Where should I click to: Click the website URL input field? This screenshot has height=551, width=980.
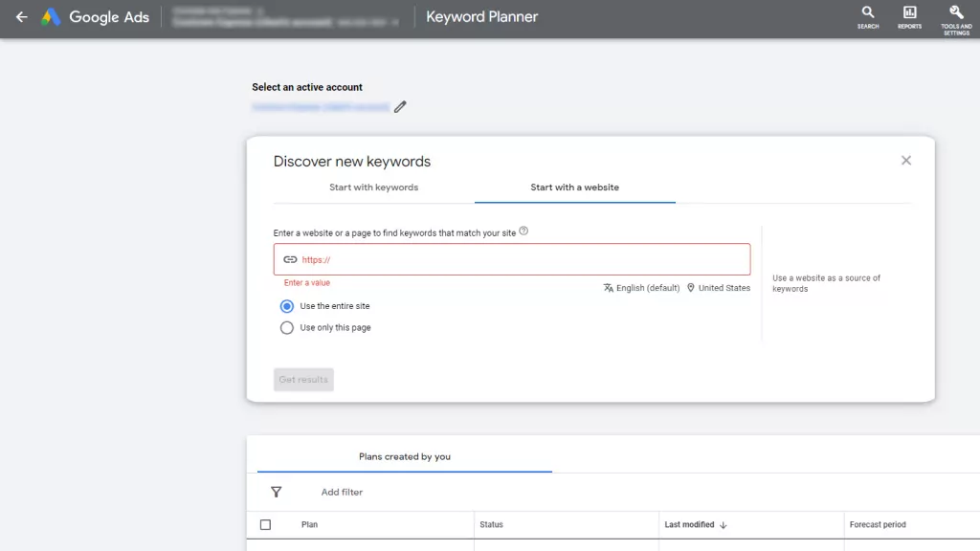[x=517, y=259]
